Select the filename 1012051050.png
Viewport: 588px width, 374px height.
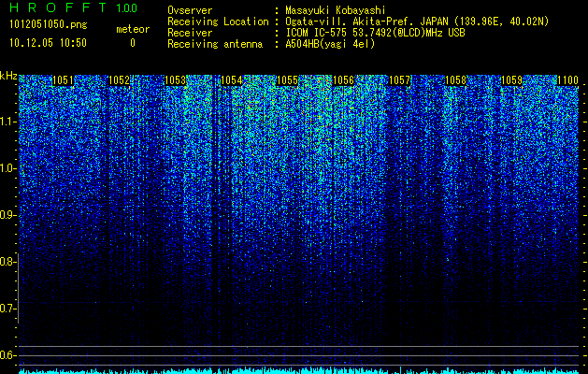click(49, 25)
